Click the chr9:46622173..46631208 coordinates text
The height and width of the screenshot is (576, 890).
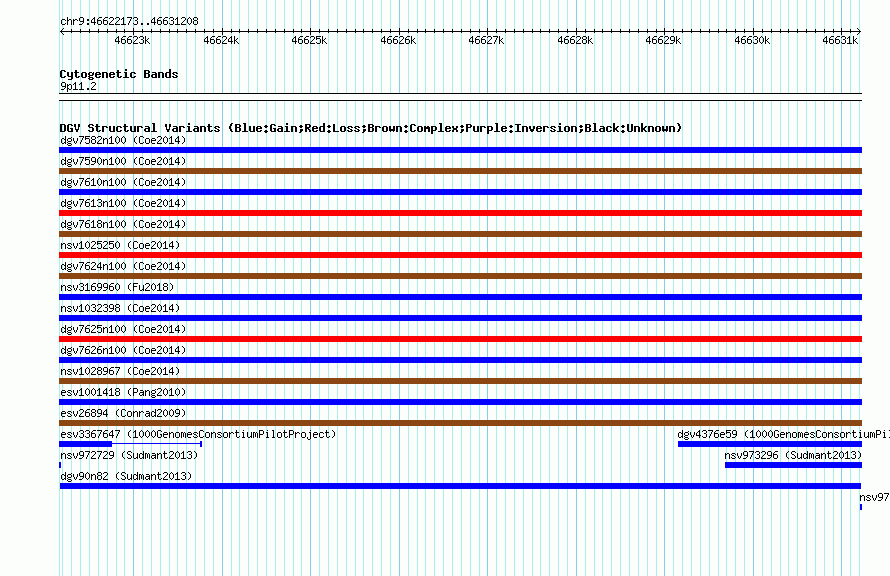pos(129,22)
